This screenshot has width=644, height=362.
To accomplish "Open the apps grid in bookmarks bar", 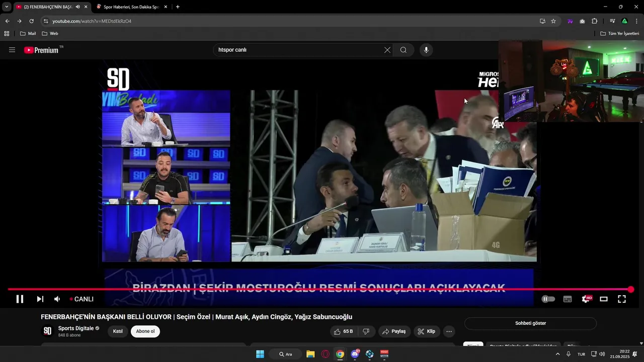I will [7, 34].
